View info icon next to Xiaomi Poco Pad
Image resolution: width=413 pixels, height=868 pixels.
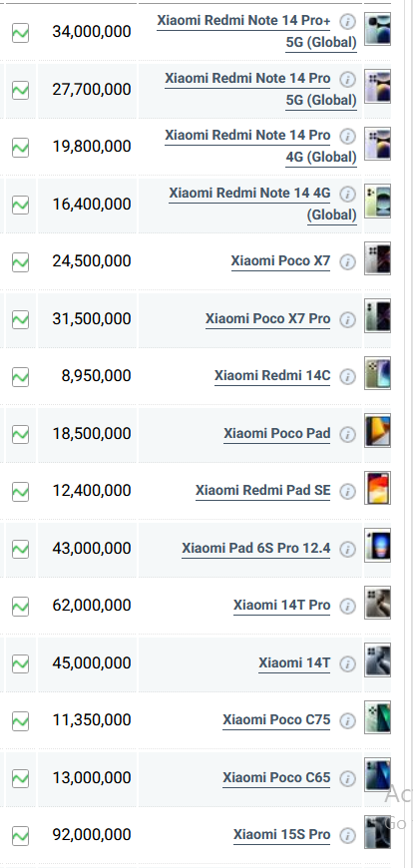tap(347, 435)
